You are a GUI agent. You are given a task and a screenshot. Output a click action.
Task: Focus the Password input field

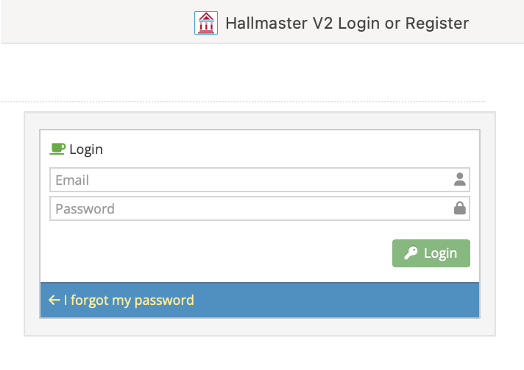(260, 209)
